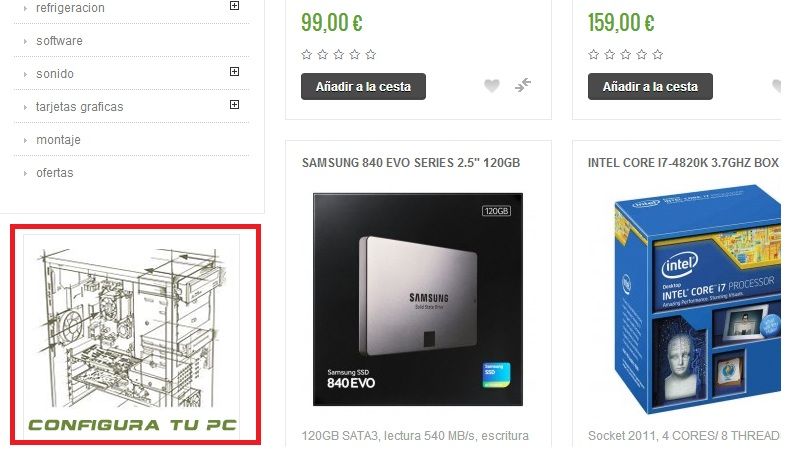
Task: View the Samsung 840 EVO SSD image
Action: coord(418,299)
